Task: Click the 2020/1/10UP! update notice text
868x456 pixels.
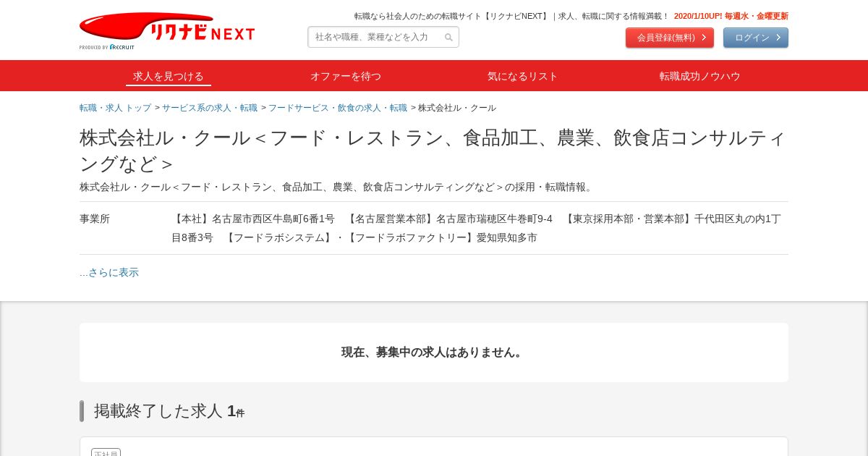Action: (x=731, y=16)
